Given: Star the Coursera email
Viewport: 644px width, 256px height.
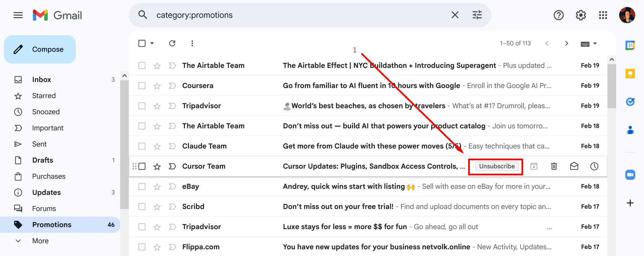Looking at the screenshot, I should pyautogui.click(x=157, y=85).
